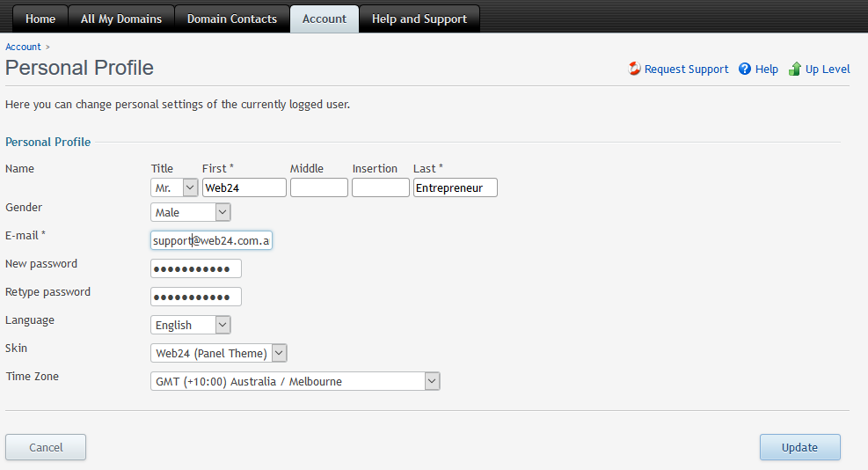Open the Title dropdown showing Mr.
The height and width of the screenshot is (470, 868).
[174, 187]
